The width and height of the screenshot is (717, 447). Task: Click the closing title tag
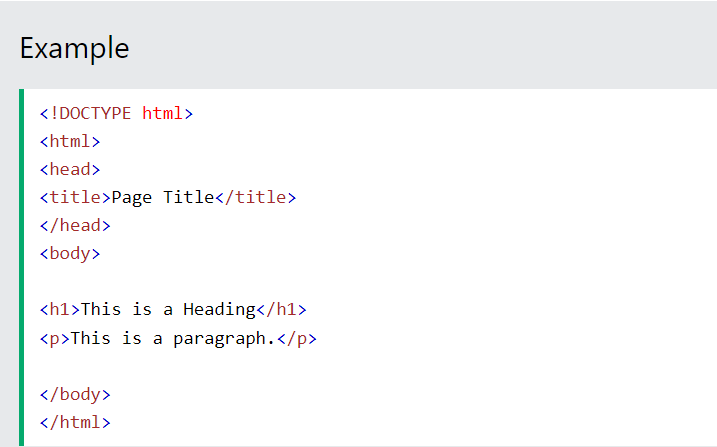click(x=256, y=197)
